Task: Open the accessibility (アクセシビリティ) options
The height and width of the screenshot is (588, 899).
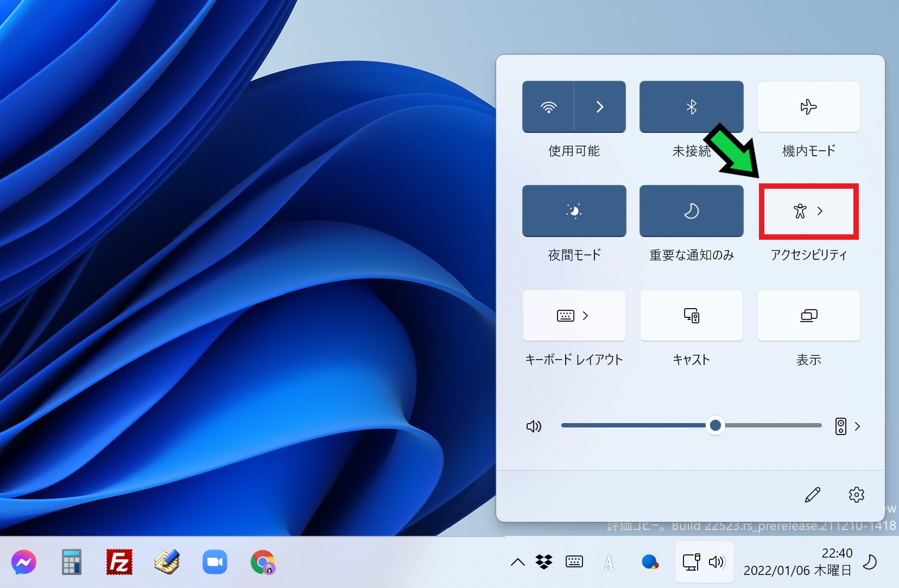Action: coord(808,211)
